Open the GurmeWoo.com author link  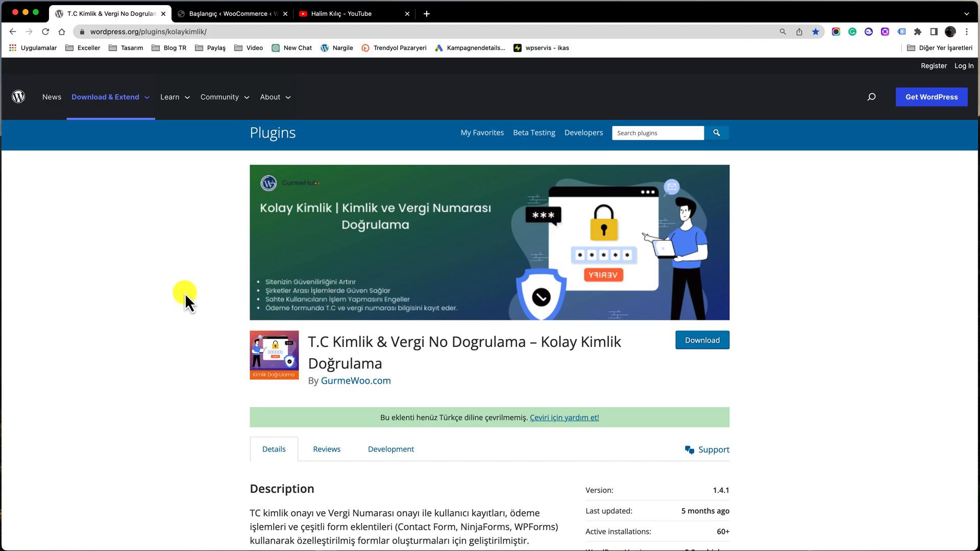click(356, 381)
